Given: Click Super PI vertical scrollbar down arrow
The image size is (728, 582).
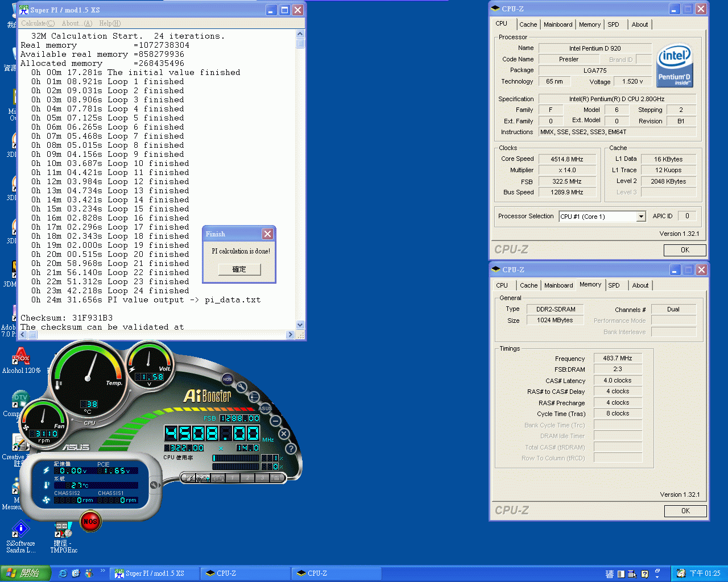Looking at the screenshot, I should (300, 325).
